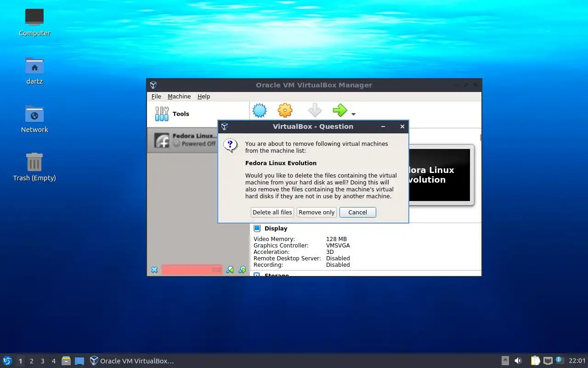Click the Display monitor icon
Viewport: 588px width, 368px height.
[257, 228]
